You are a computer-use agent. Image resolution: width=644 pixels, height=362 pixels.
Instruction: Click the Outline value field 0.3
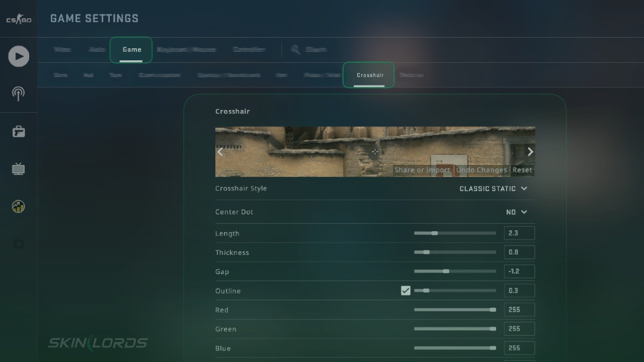519,291
